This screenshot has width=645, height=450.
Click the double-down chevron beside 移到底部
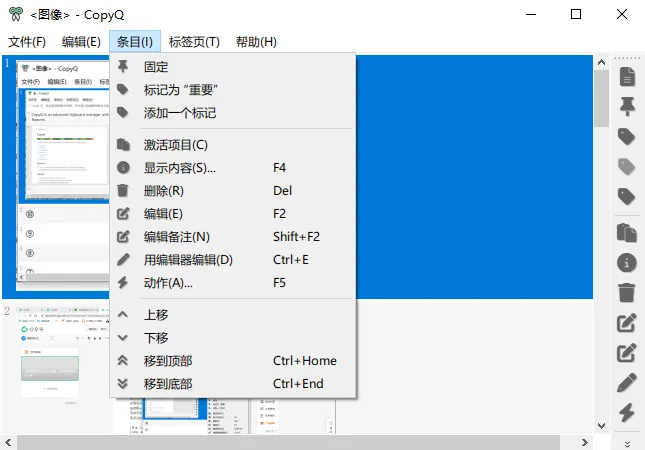tap(123, 384)
